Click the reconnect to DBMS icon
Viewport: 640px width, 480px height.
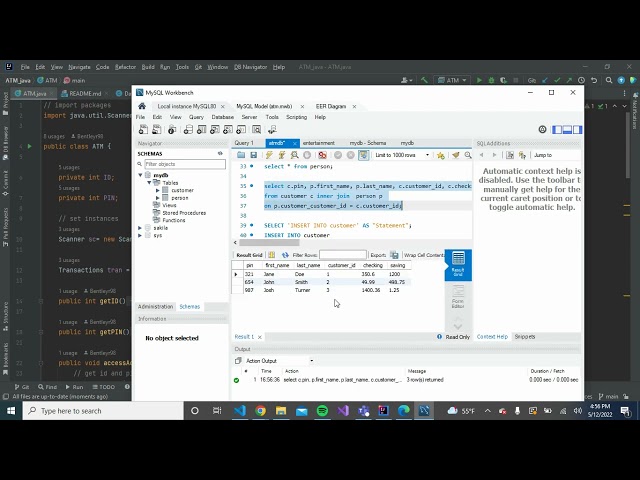[272, 130]
